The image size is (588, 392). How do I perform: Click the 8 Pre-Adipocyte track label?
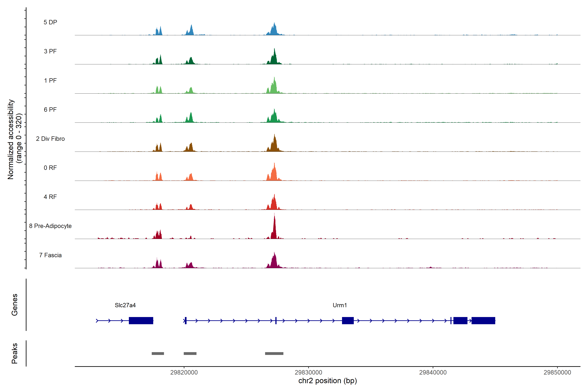point(50,226)
